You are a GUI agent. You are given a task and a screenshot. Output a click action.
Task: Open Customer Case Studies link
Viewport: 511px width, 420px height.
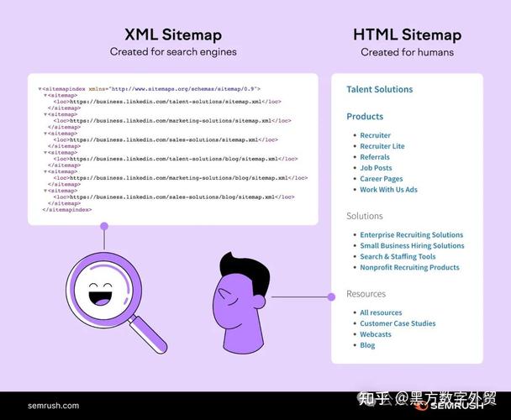[x=398, y=323]
